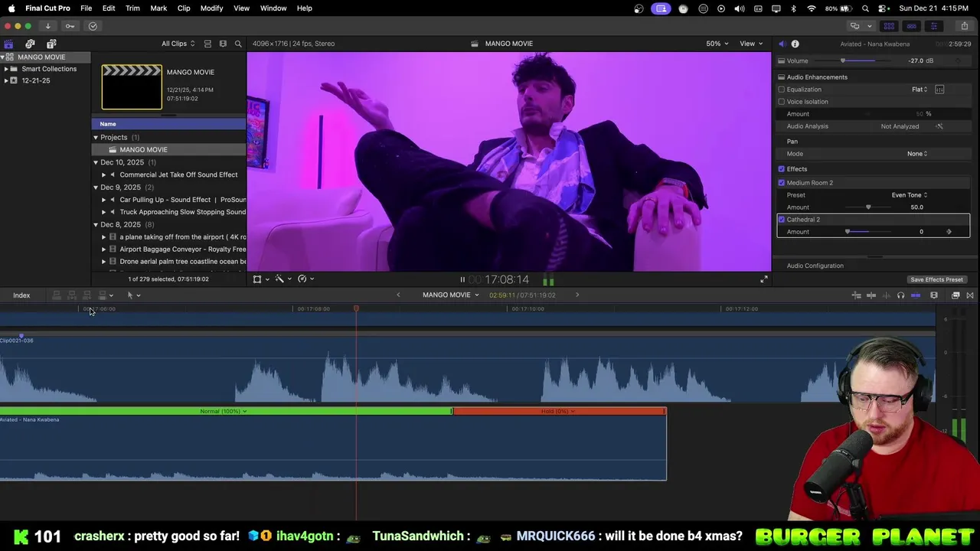Open the Trim menu
The height and width of the screenshot is (551, 980).
132,8
